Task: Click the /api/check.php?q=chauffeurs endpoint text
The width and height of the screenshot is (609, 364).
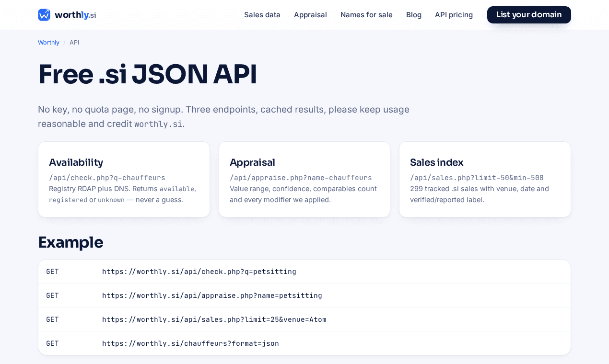Action: [x=107, y=178]
